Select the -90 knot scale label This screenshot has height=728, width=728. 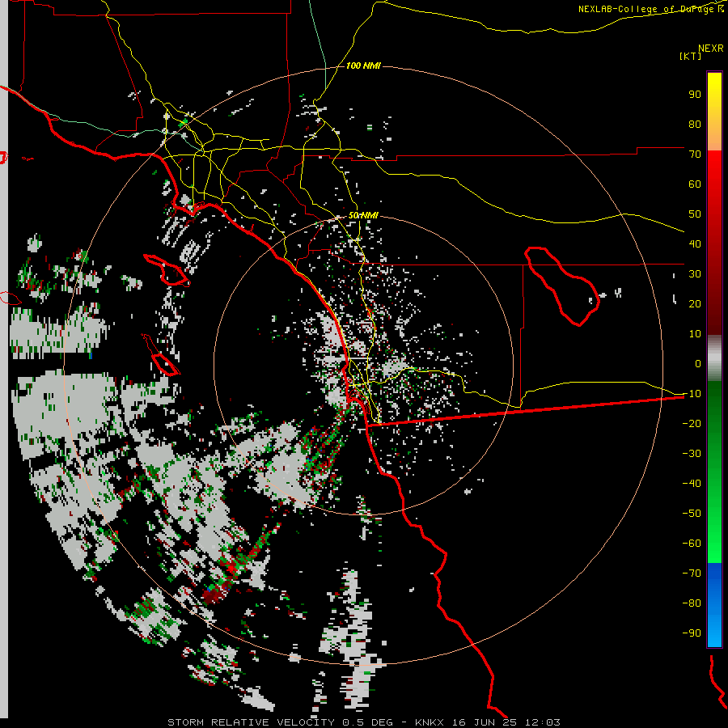point(692,633)
